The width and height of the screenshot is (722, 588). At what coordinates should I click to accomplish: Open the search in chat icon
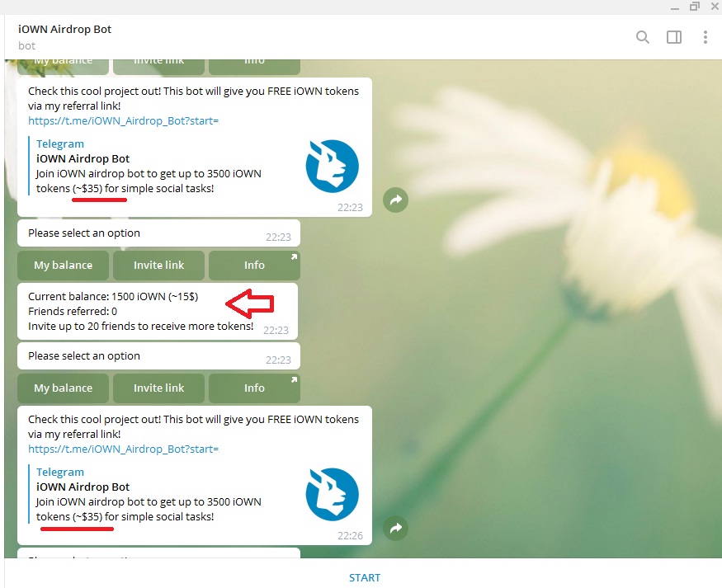[x=642, y=37]
